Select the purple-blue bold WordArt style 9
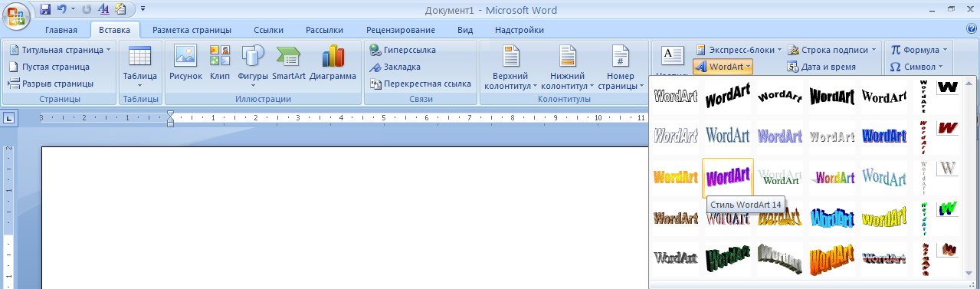The height and width of the screenshot is (289, 980). [780, 136]
